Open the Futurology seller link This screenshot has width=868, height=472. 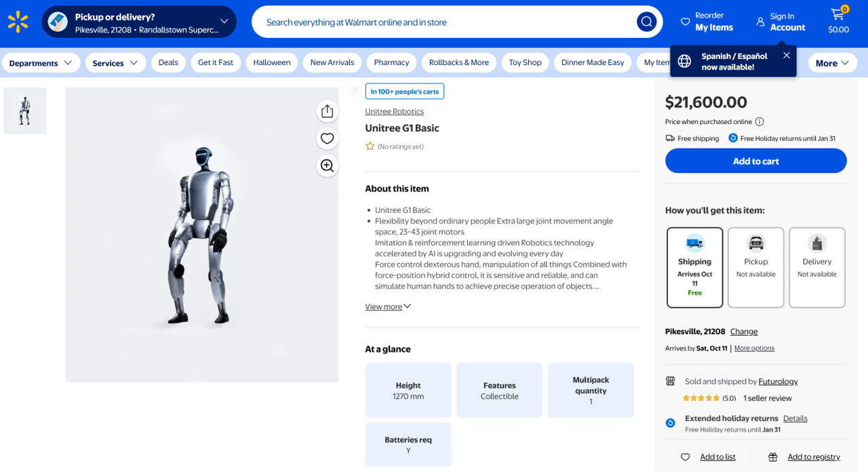(778, 381)
